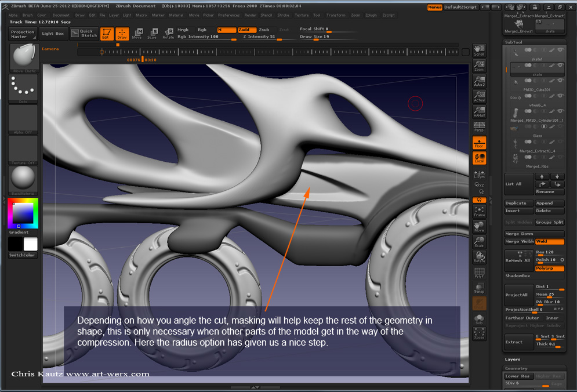Toggle PolyF polyframe icon
The height and width of the screenshot is (392, 577).
click(x=479, y=273)
